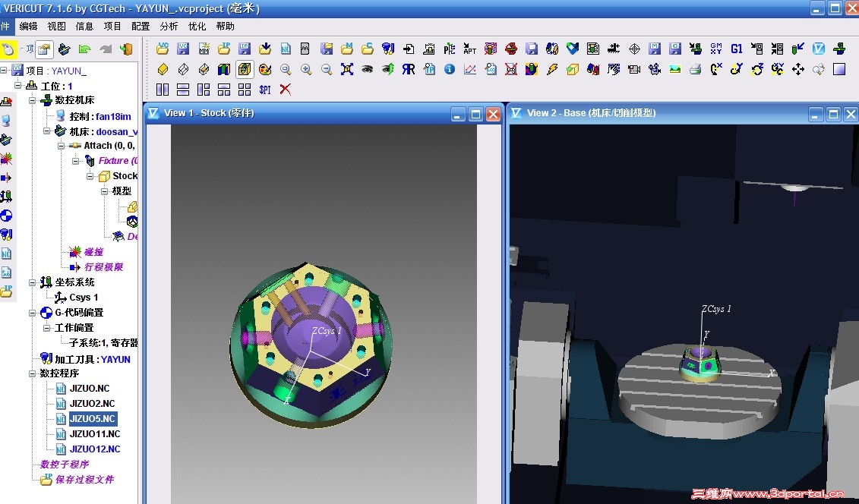Collapse the 工作偏置 tree node

pos(46,328)
